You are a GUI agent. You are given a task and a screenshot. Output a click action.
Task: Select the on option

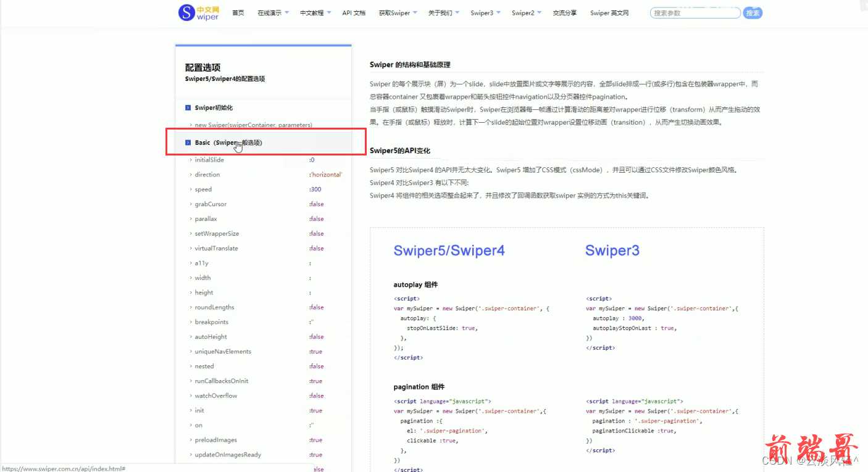pos(198,426)
